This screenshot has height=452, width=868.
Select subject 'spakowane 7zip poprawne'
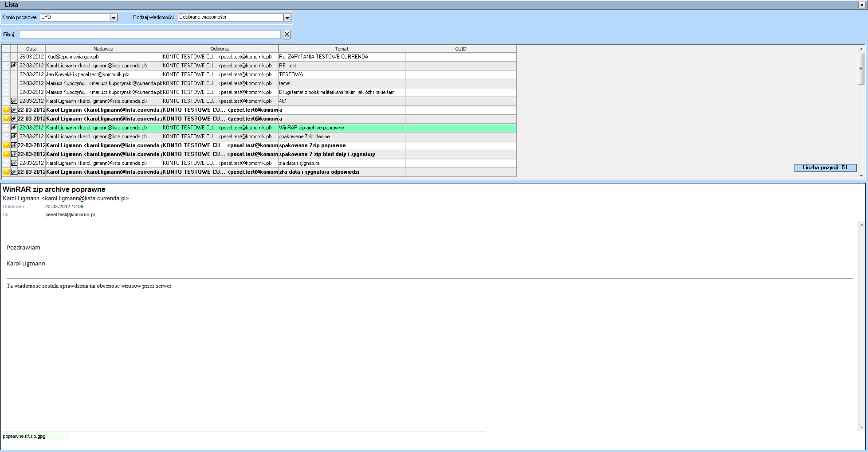(x=342, y=145)
